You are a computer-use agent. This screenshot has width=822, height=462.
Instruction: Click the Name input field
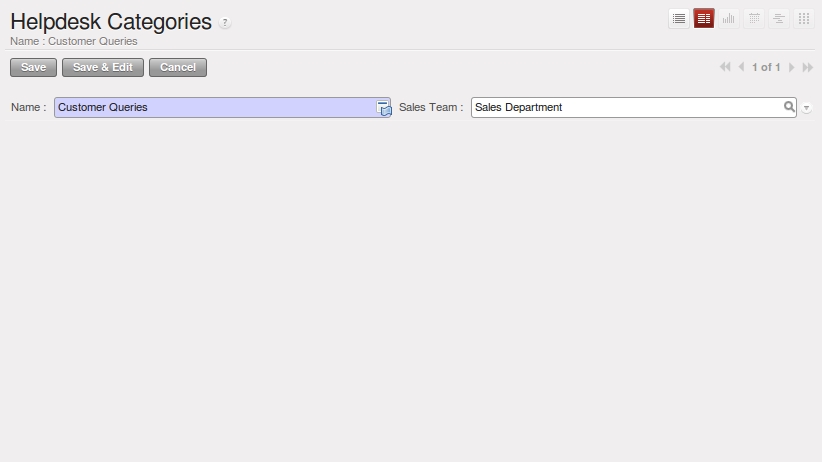214,107
